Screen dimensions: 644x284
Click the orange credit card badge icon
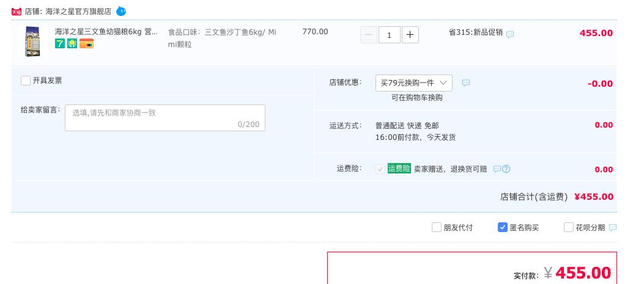87,43
